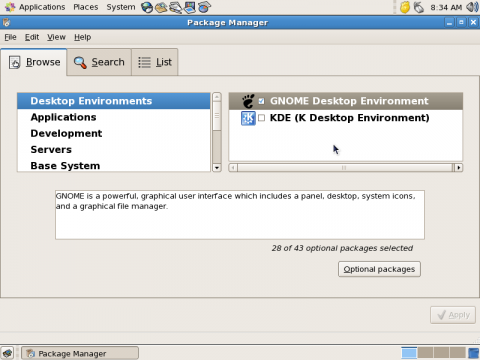Switch to the List tab

tap(155, 62)
